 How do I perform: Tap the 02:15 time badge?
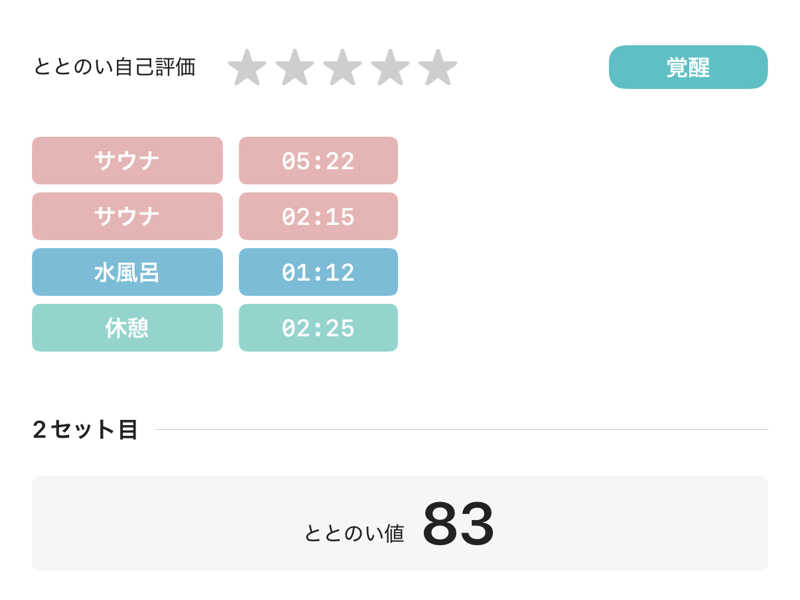[x=318, y=216]
